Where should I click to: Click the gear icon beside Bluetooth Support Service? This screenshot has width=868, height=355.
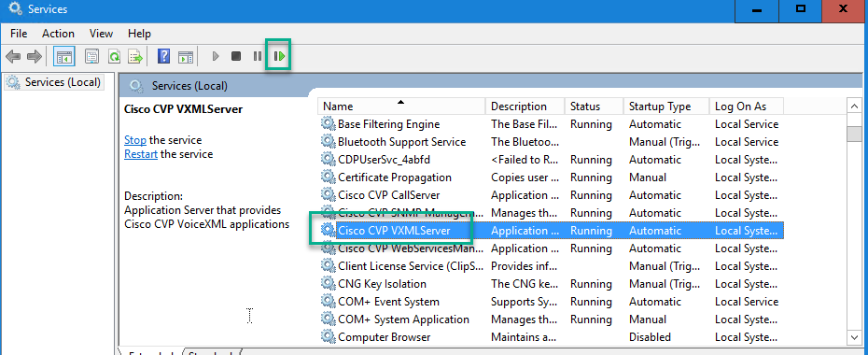pos(329,142)
